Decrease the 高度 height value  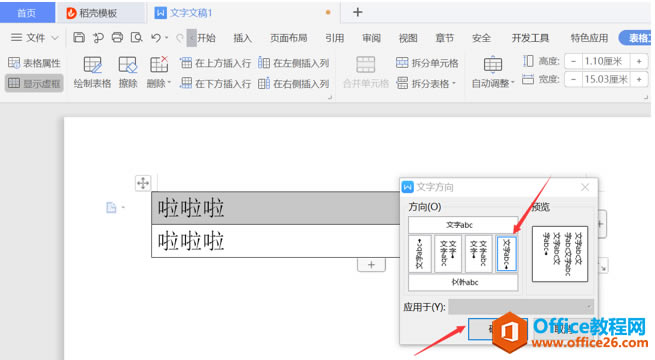[573, 61]
